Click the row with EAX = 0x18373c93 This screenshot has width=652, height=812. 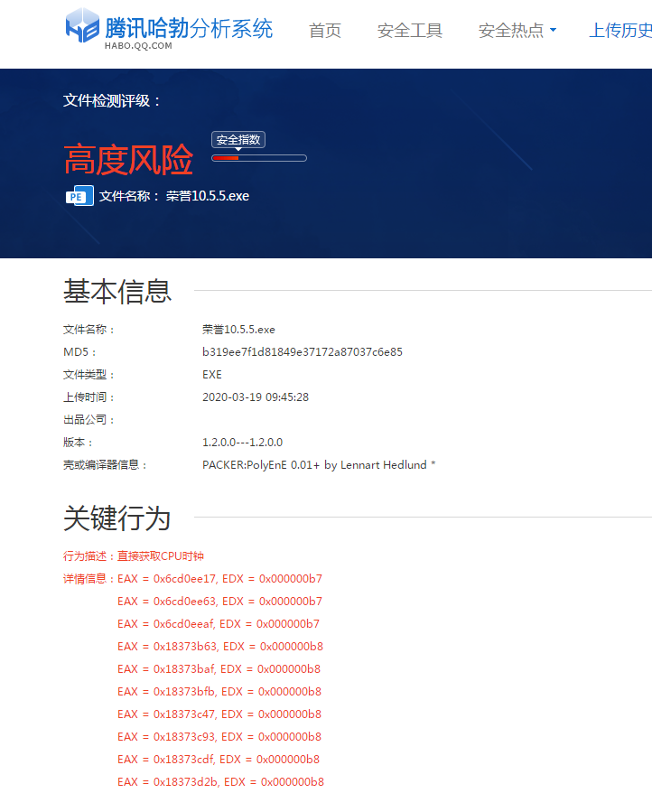tap(219, 737)
